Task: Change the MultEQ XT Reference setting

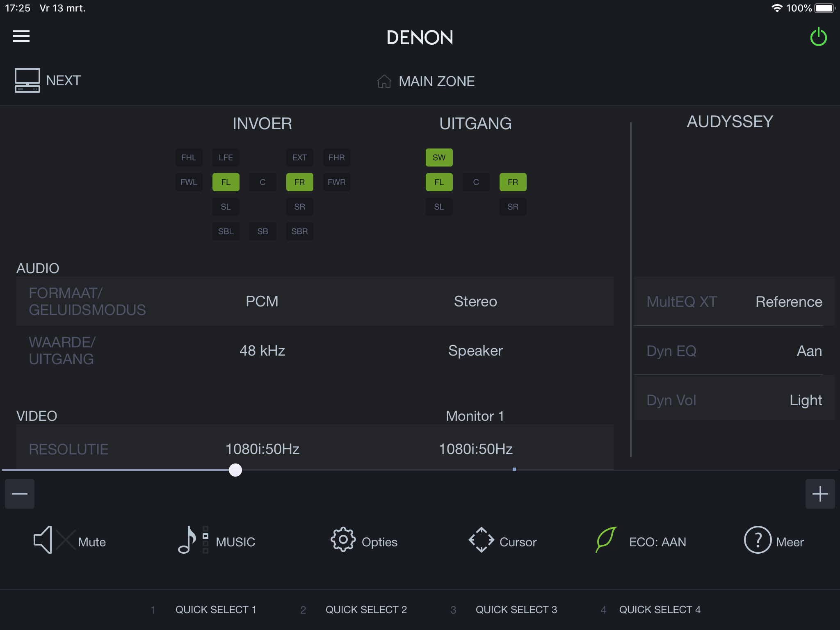Action: 734,301
